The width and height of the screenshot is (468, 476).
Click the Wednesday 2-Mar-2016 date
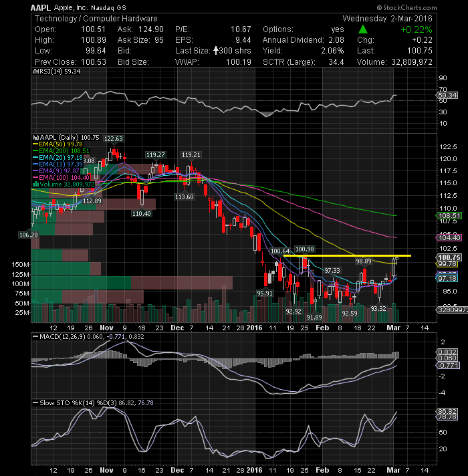pos(387,19)
